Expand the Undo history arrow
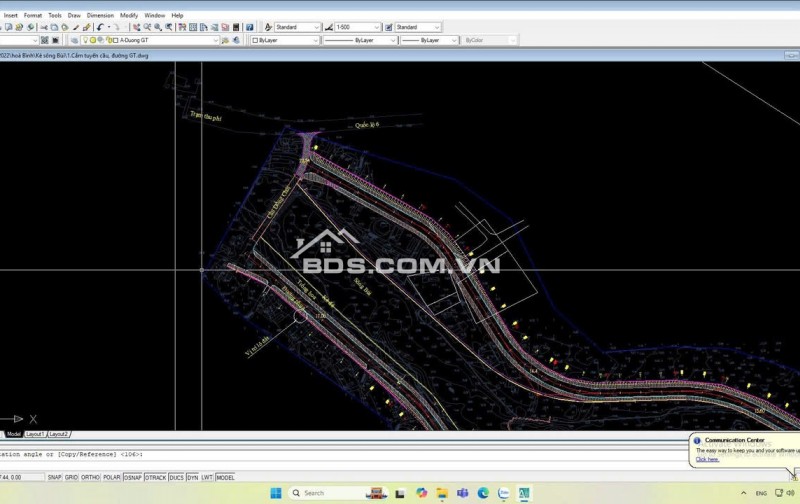This screenshot has height=504, width=800. [109, 27]
